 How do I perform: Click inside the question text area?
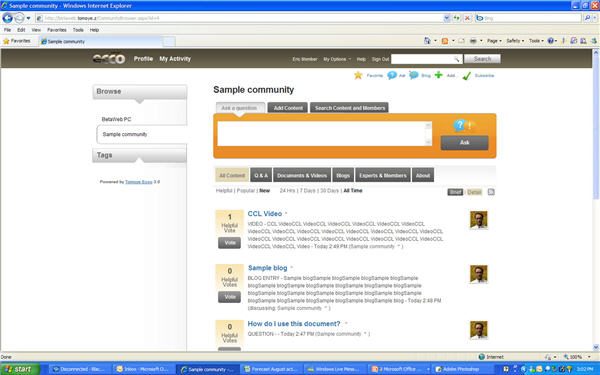tap(324, 134)
